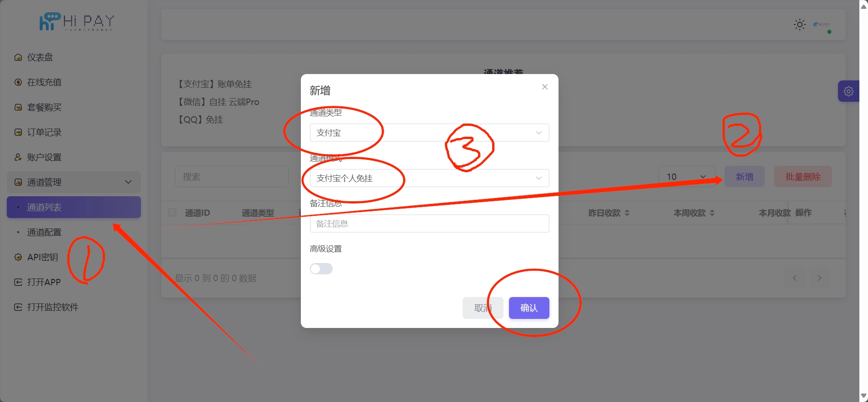Click the dashboard icon beside 仪表盘
868x402 pixels.
coord(18,57)
